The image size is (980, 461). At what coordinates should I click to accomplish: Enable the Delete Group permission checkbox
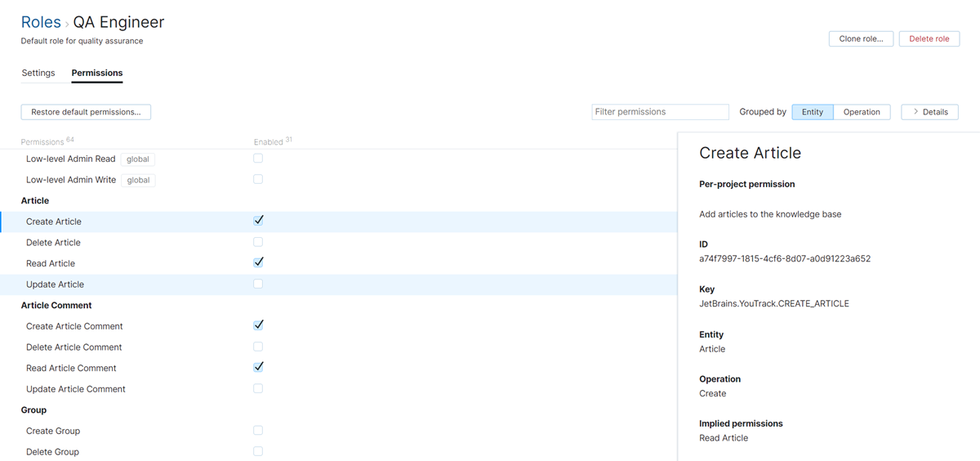tap(258, 451)
